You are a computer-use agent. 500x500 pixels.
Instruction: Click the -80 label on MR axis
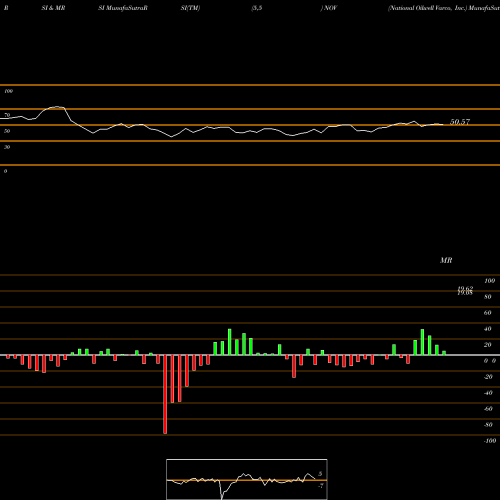pyautogui.click(x=488, y=425)
